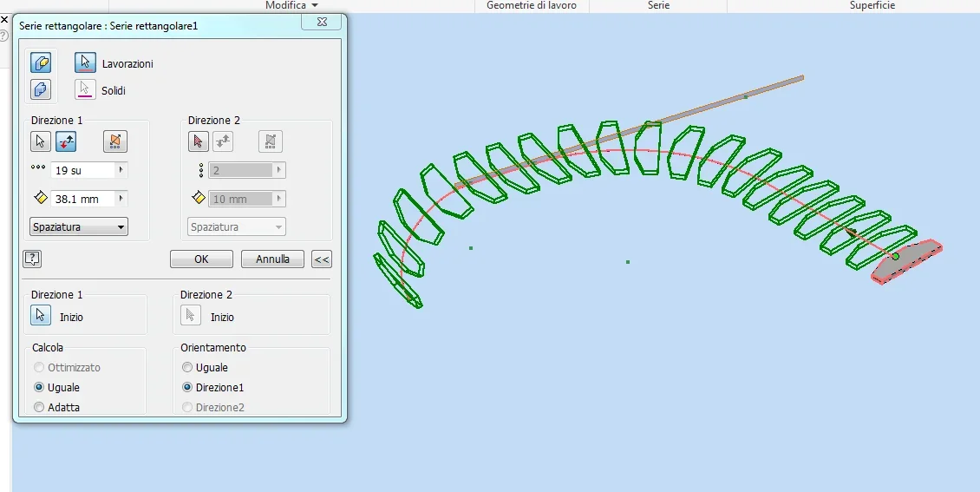980x492 pixels.
Task: Select the Uguale radio under Orientamento
Action: point(186,368)
